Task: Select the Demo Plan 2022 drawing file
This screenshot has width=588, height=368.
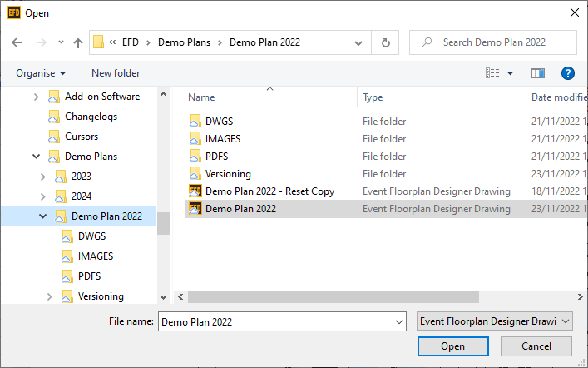Action: pyautogui.click(x=240, y=209)
